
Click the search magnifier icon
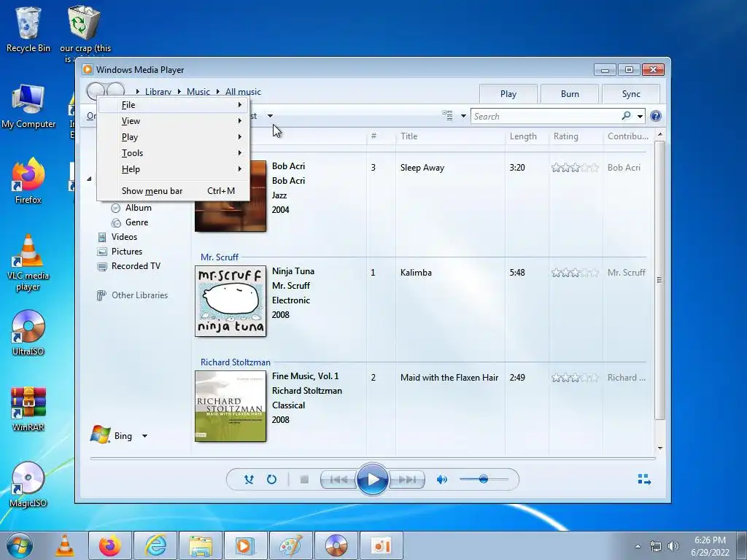coord(626,116)
